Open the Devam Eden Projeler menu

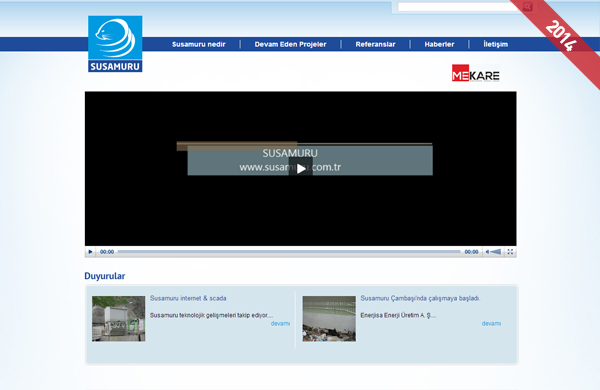click(x=290, y=44)
